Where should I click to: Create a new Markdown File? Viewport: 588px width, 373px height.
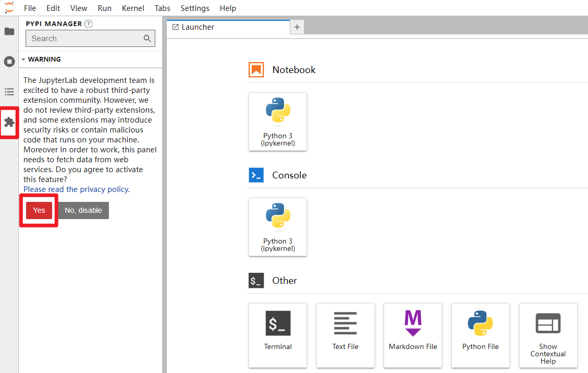[x=413, y=335]
